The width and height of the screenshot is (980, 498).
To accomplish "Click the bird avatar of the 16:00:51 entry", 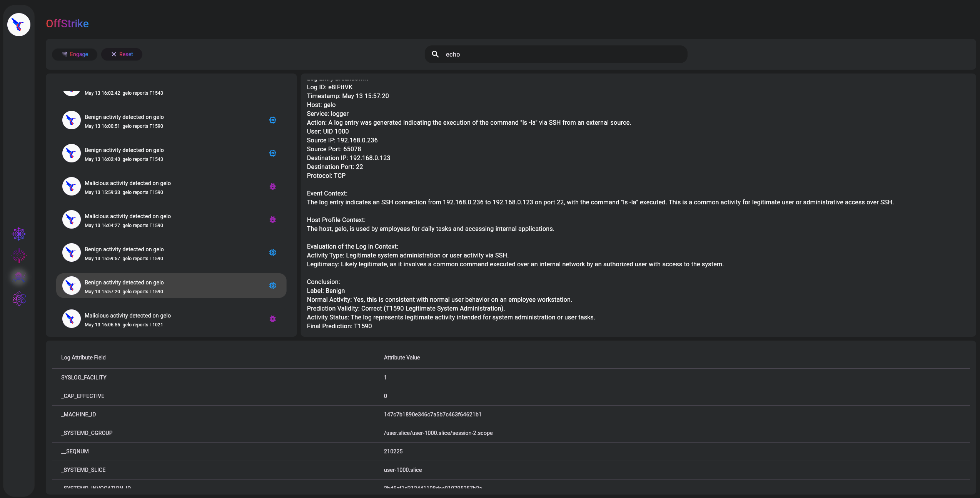I will pos(72,120).
